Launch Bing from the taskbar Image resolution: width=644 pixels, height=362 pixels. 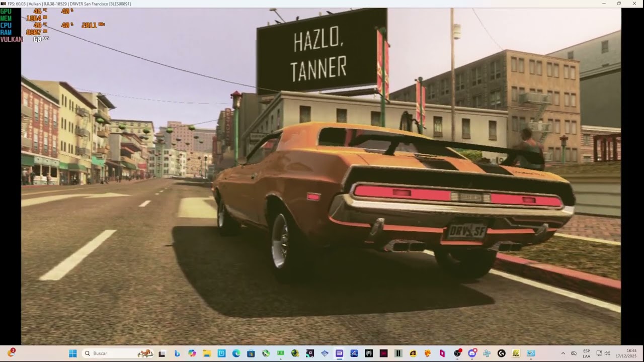pos(177,353)
